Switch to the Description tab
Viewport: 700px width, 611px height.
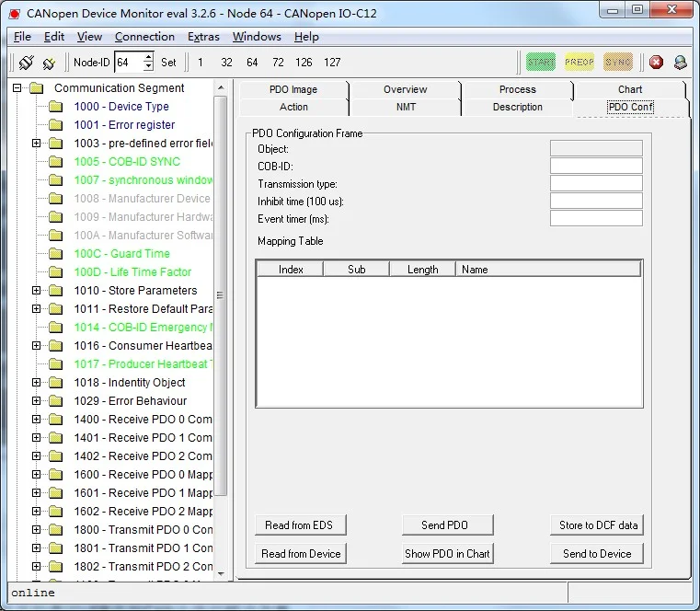coord(517,107)
